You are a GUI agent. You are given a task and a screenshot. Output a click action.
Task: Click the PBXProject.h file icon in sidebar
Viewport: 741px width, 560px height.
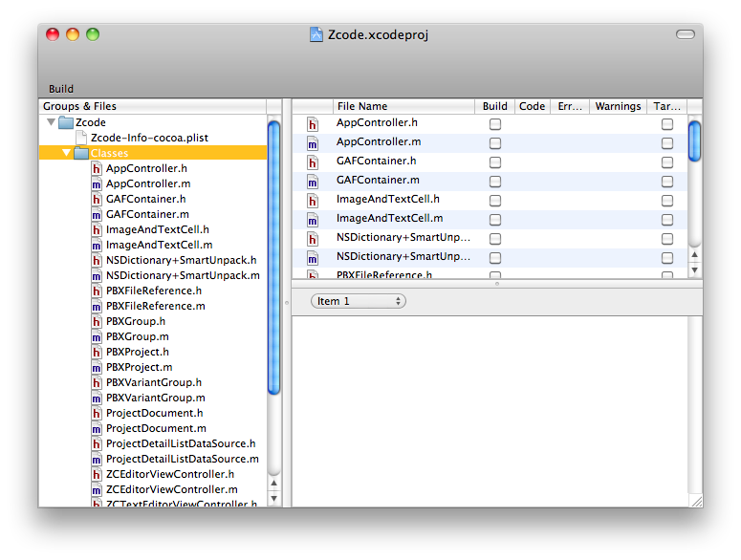(x=97, y=353)
